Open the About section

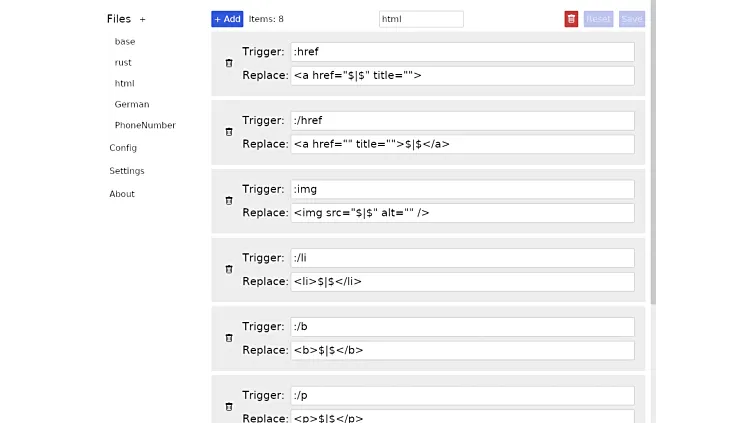pos(122,194)
